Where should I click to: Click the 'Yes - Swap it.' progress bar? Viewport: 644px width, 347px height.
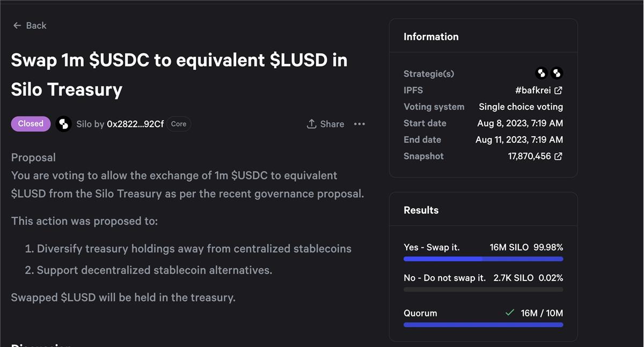(x=483, y=259)
